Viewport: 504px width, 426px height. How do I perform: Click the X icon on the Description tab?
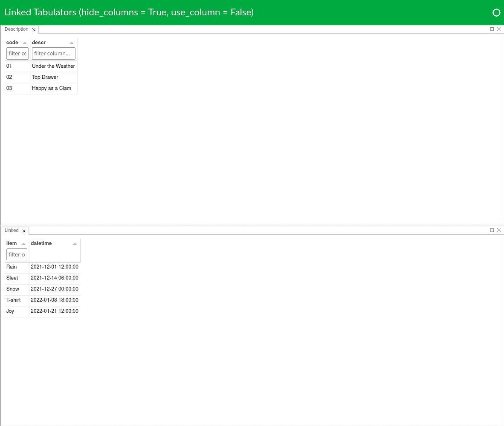click(x=34, y=29)
